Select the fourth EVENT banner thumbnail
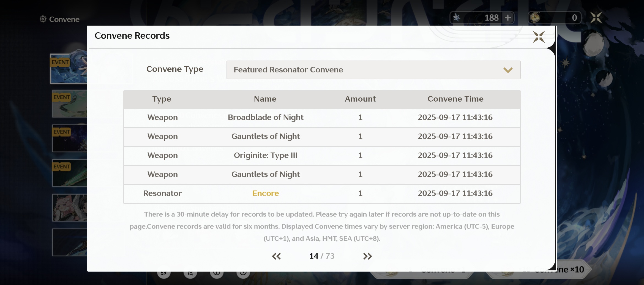The image size is (644, 285). (x=70, y=173)
